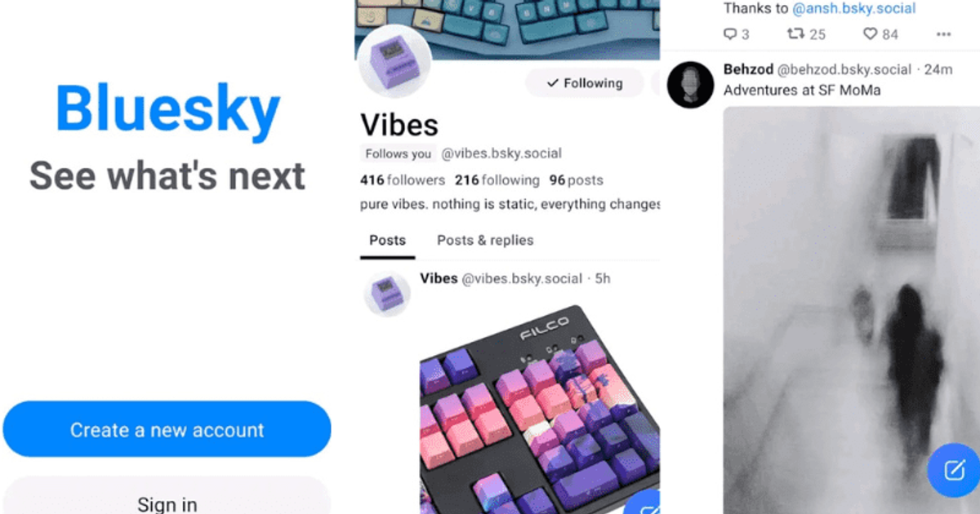Open the 216 following list
The height and width of the screenshot is (514, 980).
497,180
